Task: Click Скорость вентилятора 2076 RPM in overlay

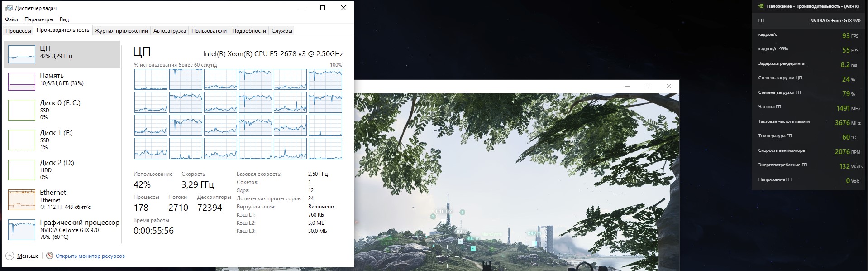Action: (808, 151)
